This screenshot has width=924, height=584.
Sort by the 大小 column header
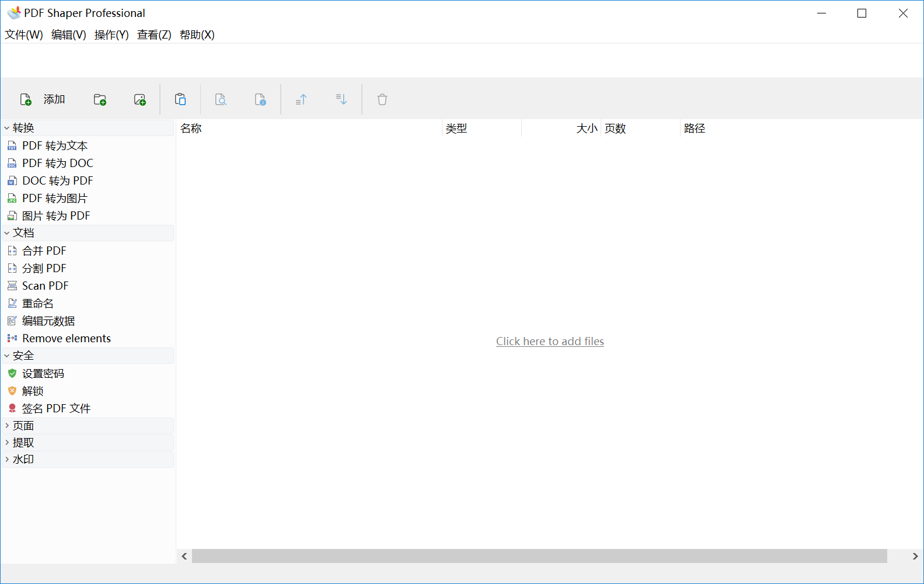[561, 128]
